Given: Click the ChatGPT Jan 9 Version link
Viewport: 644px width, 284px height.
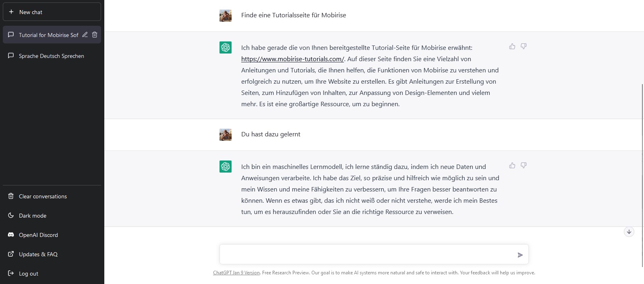Looking at the screenshot, I should (x=236, y=273).
